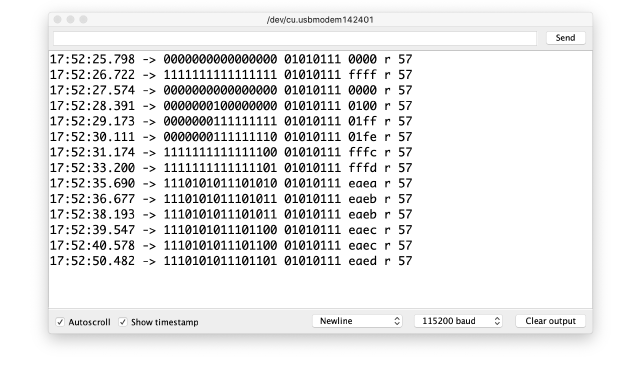Viewport: 640px width, 384px height.
Task: Click the hex value ffff
Action: click(x=362, y=75)
